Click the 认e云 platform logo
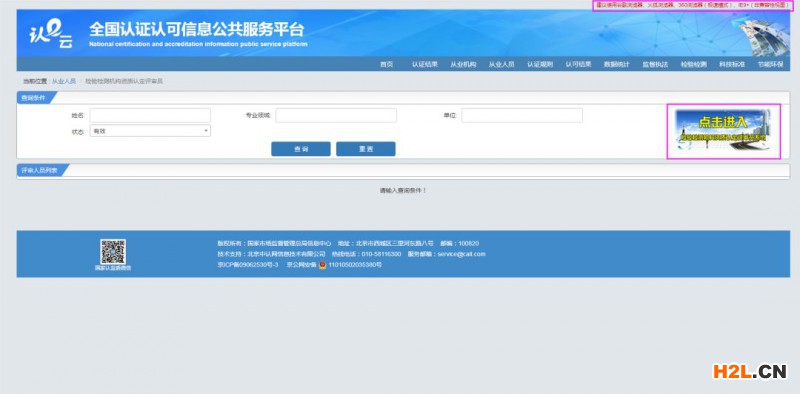 pos(51,34)
